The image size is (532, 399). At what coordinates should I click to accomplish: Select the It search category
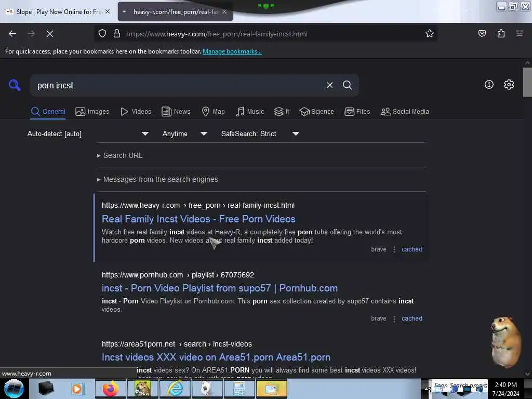pos(282,112)
